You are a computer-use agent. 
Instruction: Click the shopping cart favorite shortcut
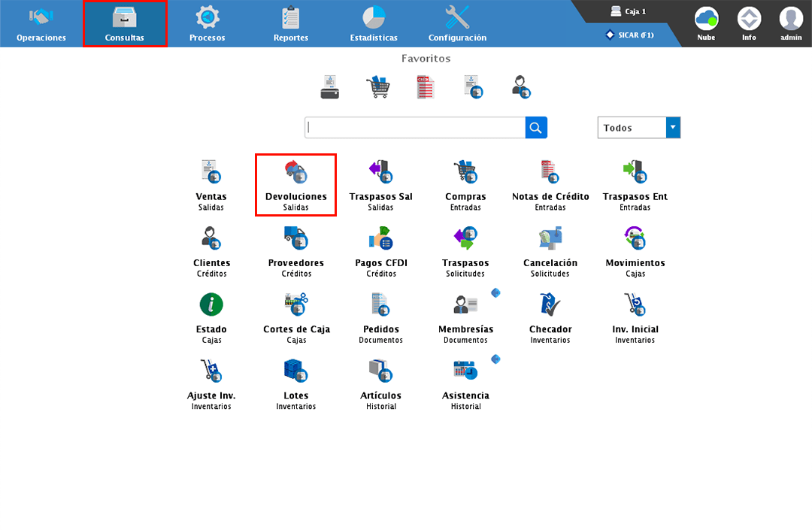tap(378, 88)
